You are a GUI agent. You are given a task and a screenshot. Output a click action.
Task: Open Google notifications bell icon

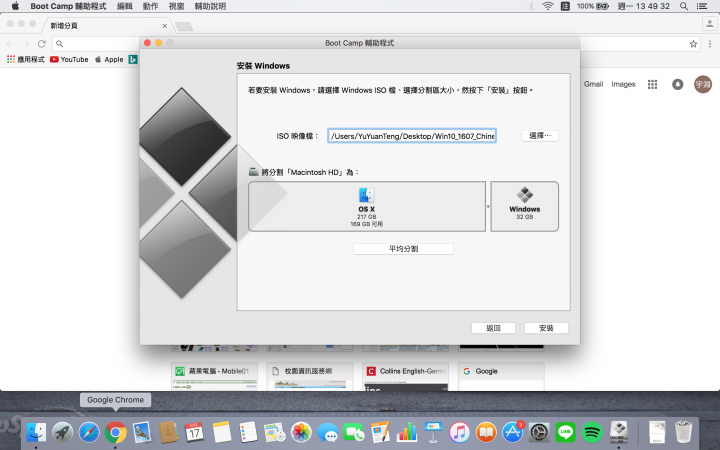click(677, 84)
